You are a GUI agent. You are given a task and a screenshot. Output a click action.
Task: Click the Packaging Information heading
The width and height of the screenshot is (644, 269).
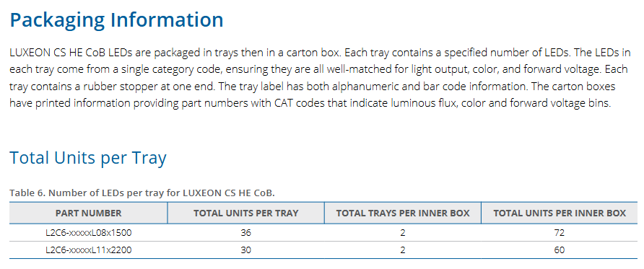click(116, 20)
